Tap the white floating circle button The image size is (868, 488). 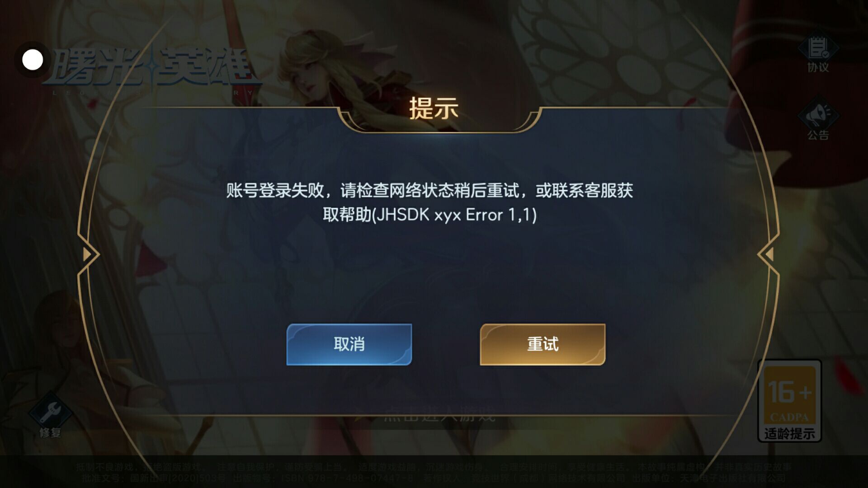pyautogui.click(x=33, y=60)
